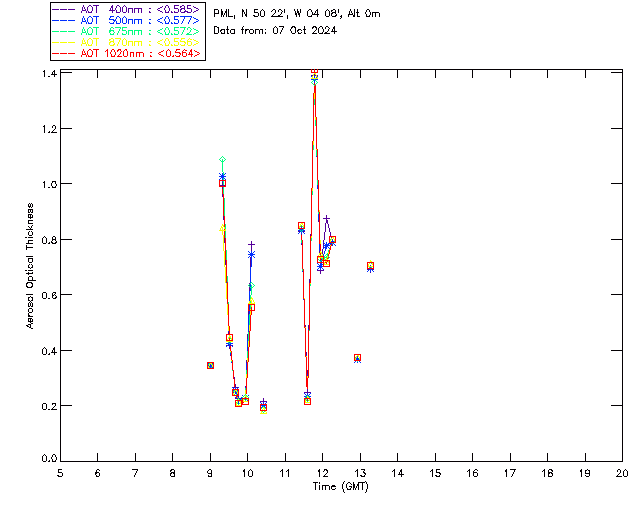
Task: Click the x-axis label 10
Action: point(247,473)
